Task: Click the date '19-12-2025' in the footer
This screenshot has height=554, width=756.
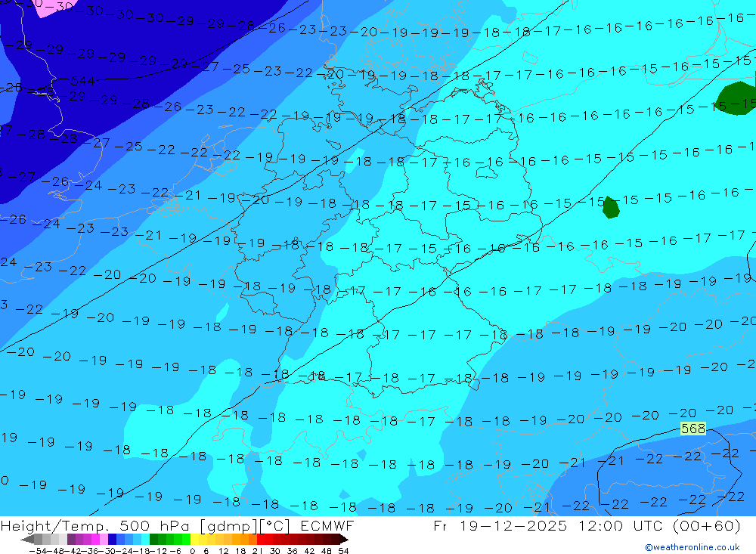Action: coord(513,525)
